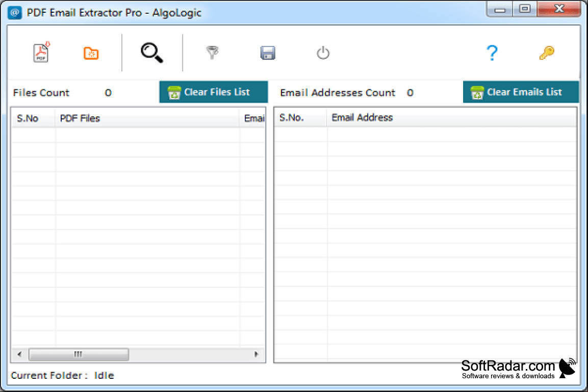
Task: Click the S.No. column header in emails list
Action: click(300, 118)
